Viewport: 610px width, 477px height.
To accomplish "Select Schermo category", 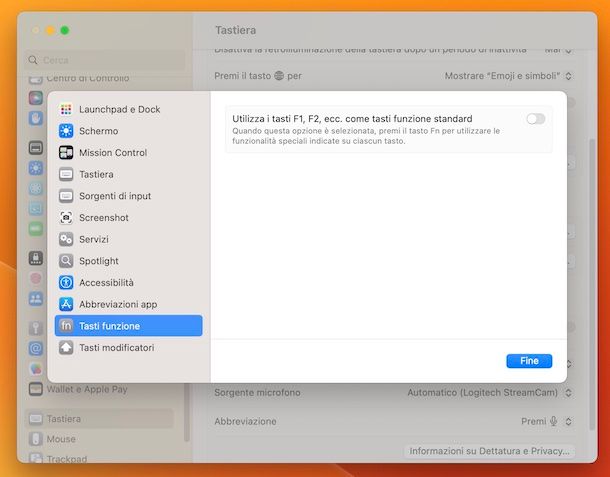I will (x=128, y=131).
